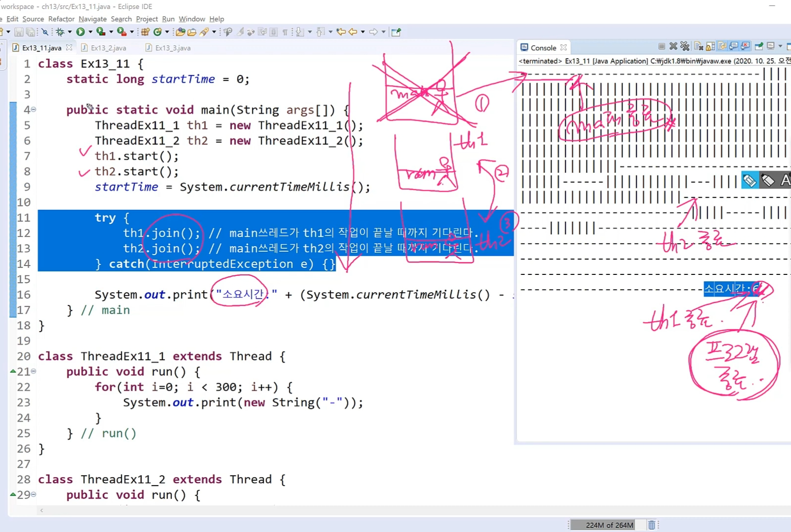
Task: Open the Next Annotation dropdown arrow
Action: tap(310, 32)
